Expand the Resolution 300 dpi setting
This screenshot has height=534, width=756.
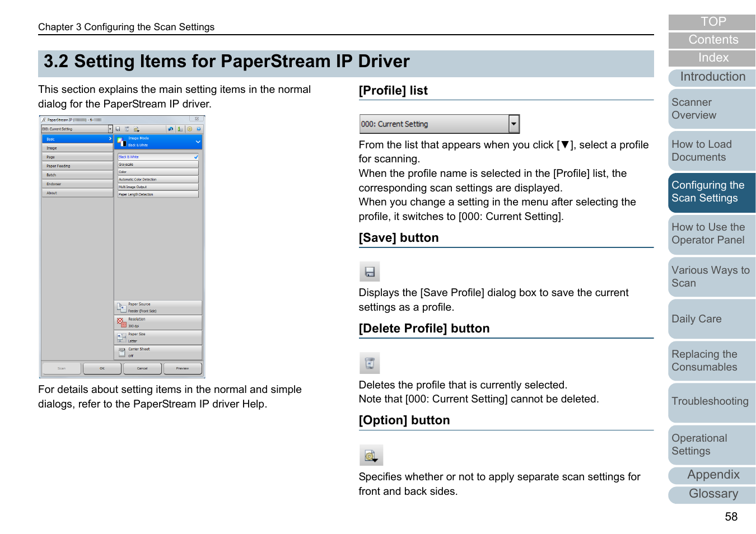(x=158, y=322)
